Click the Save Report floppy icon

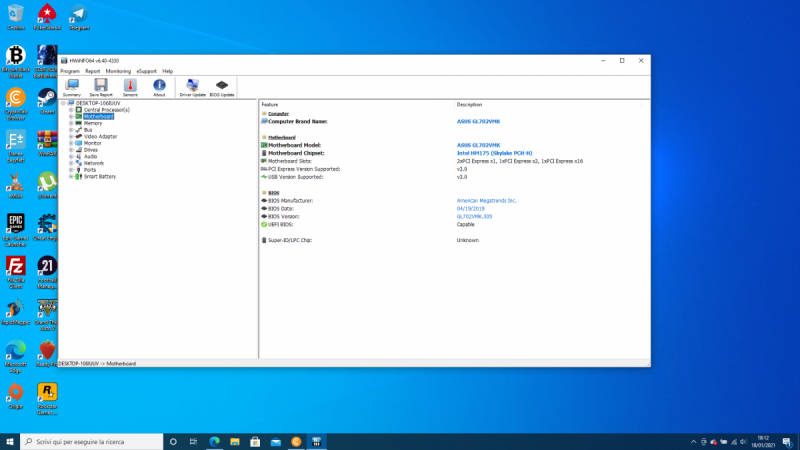pyautogui.click(x=101, y=87)
